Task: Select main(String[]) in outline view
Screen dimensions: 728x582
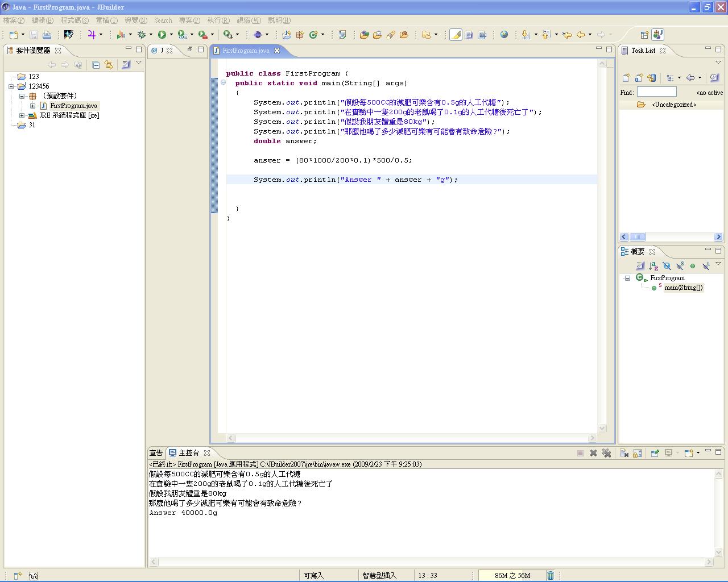Action: click(x=683, y=288)
